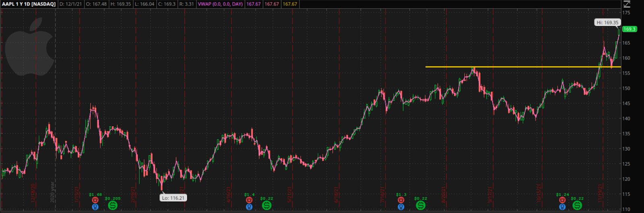Click the AAPL 1 Y 1D [NASDAQ] chart title
Image resolution: width=644 pixels, height=213 pixels.
tap(29, 4)
